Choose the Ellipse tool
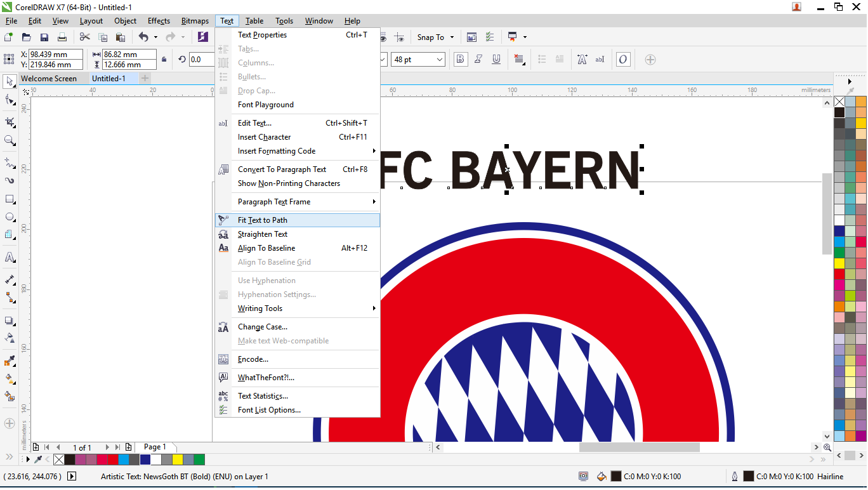 (x=10, y=217)
